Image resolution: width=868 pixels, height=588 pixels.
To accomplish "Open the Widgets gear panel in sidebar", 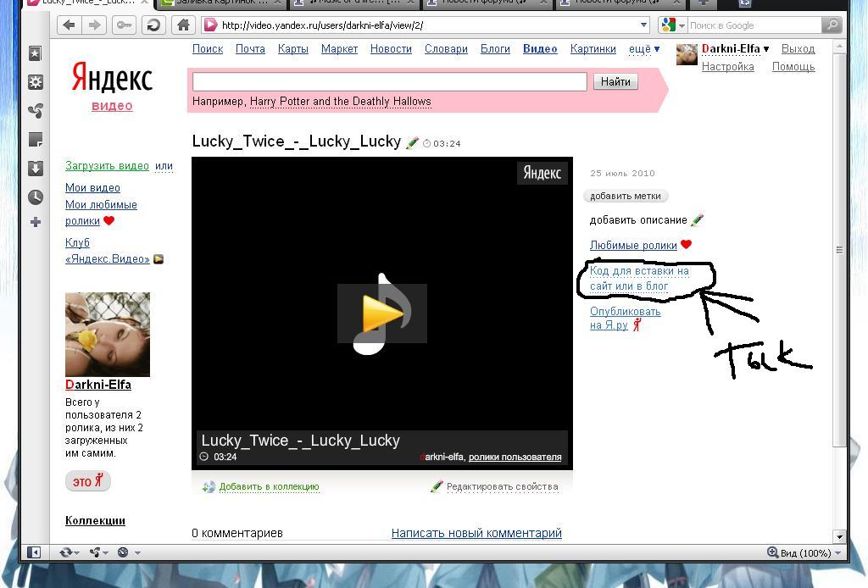I will pyautogui.click(x=35, y=82).
